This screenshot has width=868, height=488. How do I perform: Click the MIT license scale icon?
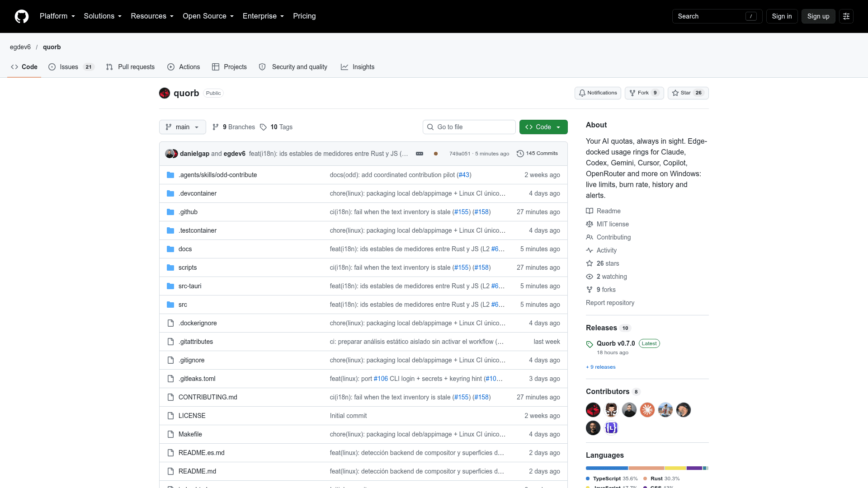coord(590,224)
